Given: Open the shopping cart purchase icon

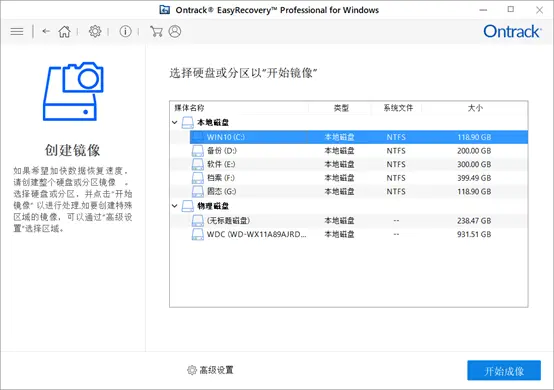Looking at the screenshot, I should (x=156, y=31).
